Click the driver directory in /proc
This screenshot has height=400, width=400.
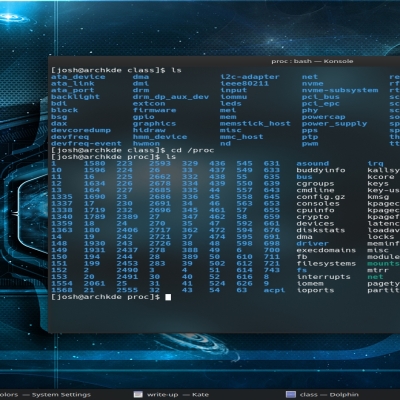click(x=313, y=244)
